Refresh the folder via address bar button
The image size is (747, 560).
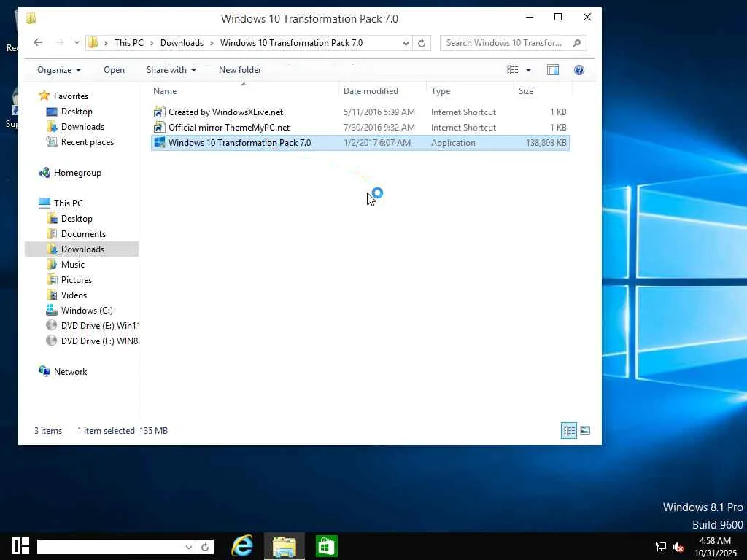pyautogui.click(x=422, y=43)
